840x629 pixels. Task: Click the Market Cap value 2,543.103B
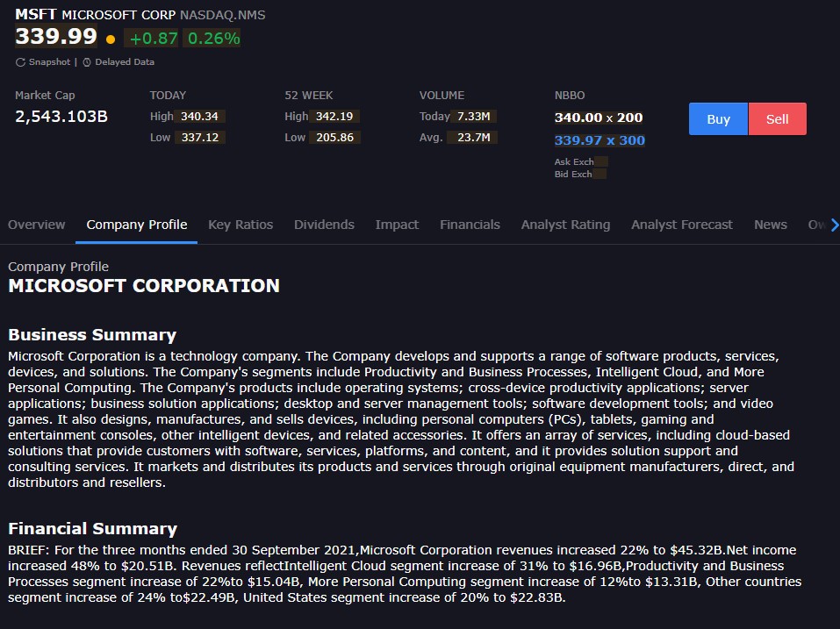[x=61, y=117]
